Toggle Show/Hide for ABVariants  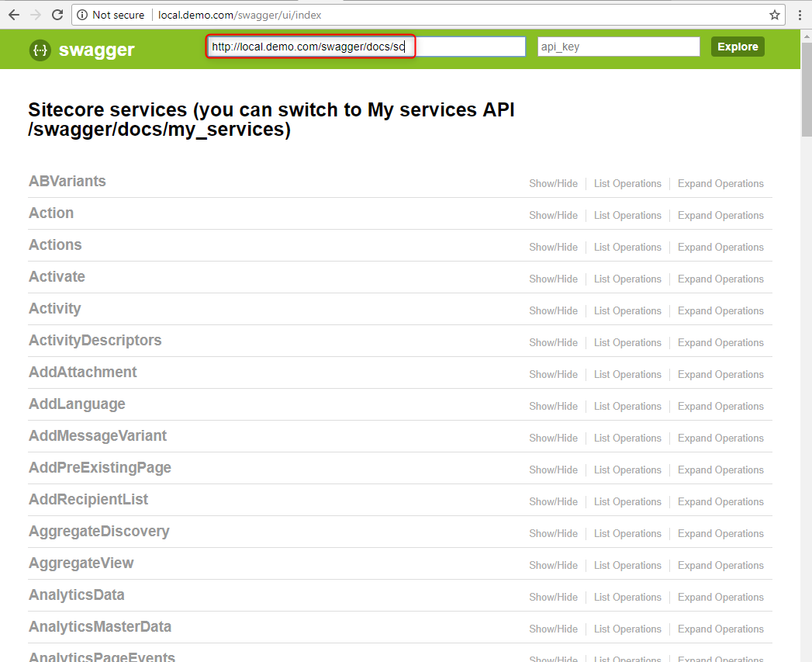(x=553, y=183)
